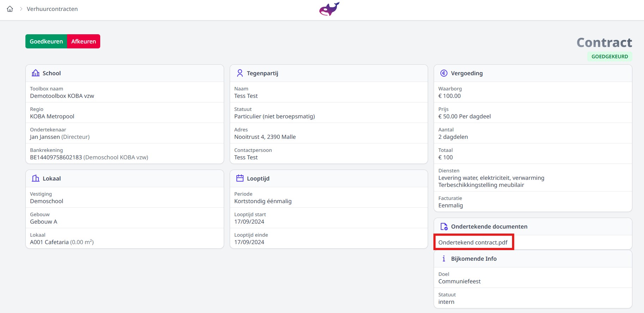
Task: Click the GOEDGEKEURD status badge
Action: point(609,57)
